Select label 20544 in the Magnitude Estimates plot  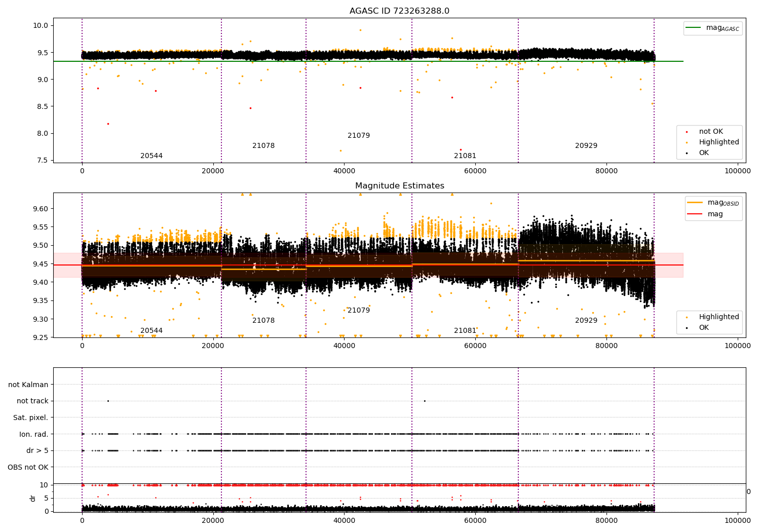[x=151, y=330]
